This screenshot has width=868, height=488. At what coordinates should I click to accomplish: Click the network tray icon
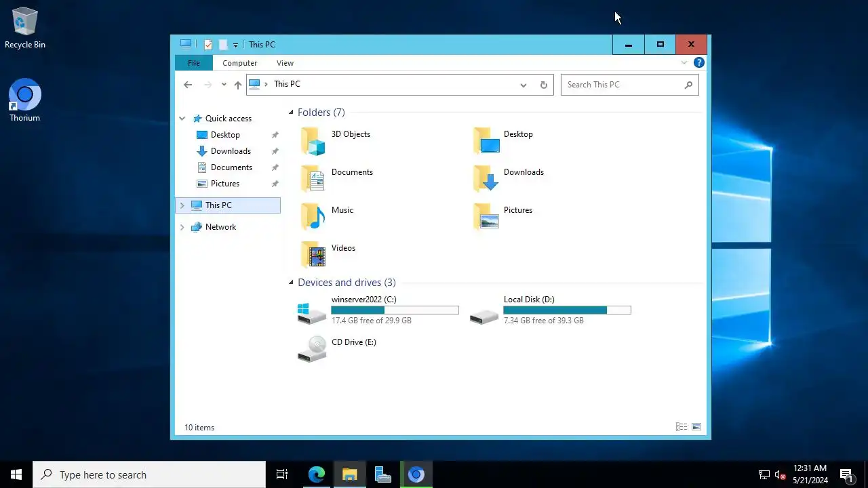[x=764, y=474]
